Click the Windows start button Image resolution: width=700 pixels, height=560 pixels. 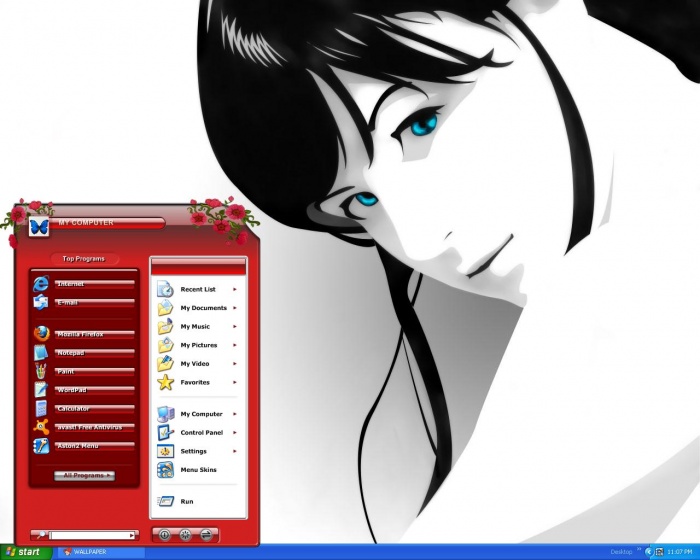(25, 552)
